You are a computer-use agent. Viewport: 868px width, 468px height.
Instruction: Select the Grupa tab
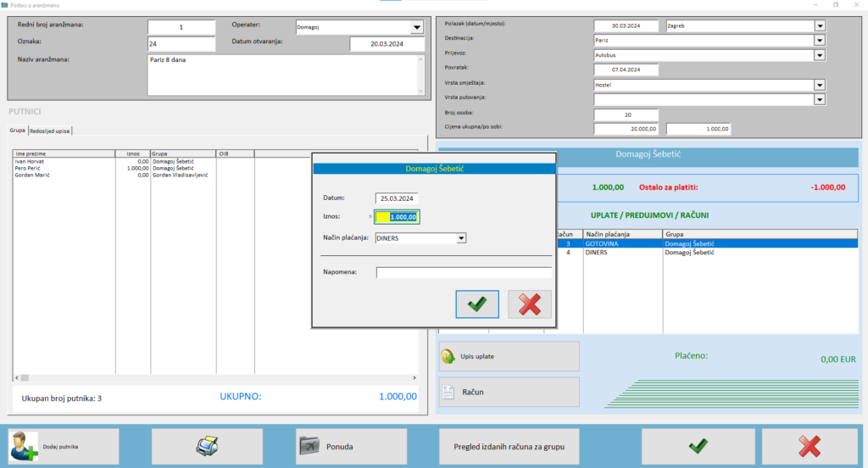click(x=17, y=131)
